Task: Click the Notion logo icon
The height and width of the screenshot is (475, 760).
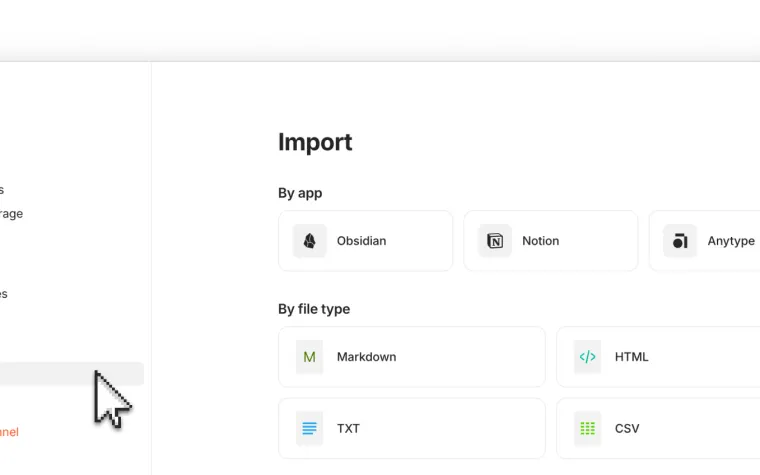Action: (495, 241)
